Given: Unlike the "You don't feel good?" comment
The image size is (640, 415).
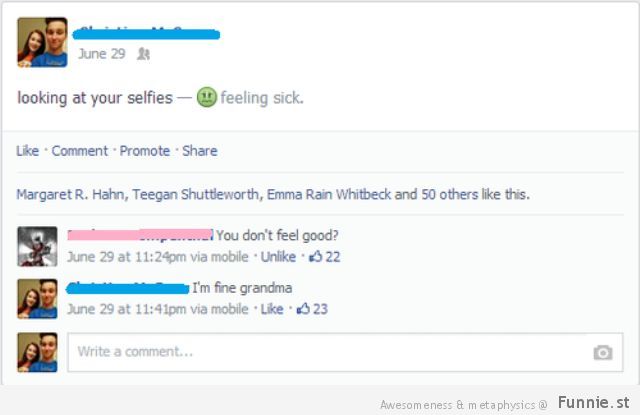Looking at the screenshot, I should click(278, 257).
